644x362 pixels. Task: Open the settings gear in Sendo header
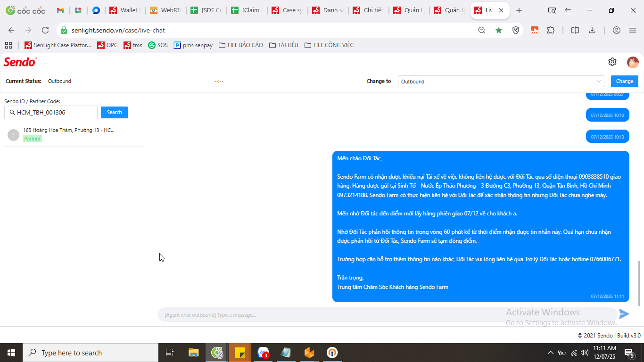[612, 62]
